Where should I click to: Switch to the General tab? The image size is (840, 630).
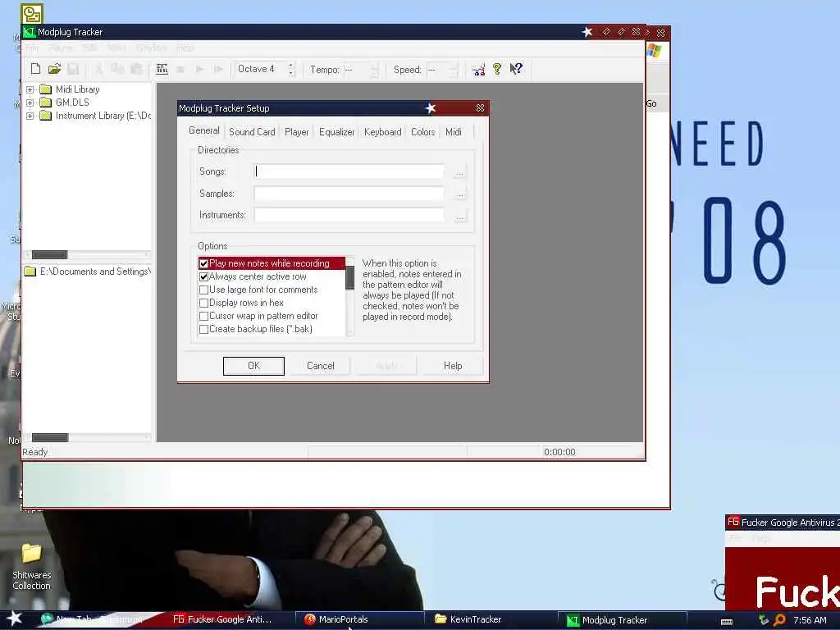(203, 130)
